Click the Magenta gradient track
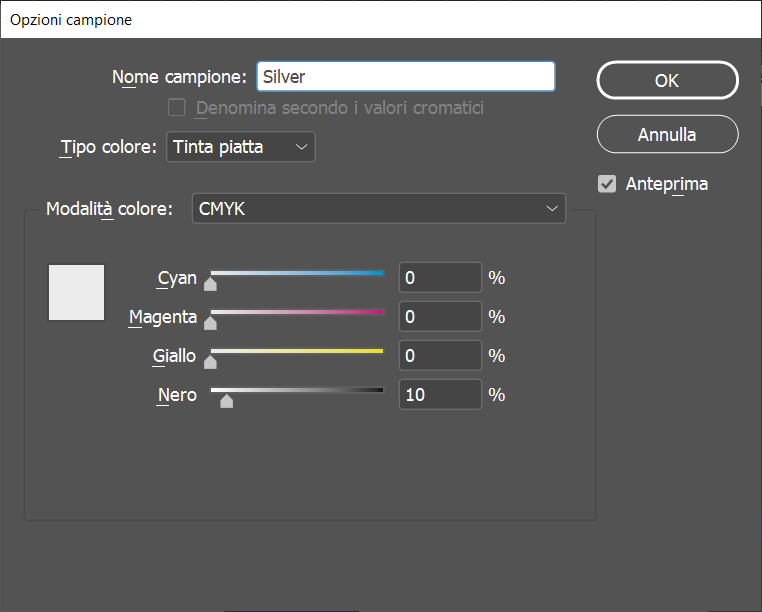 click(297, 312)
